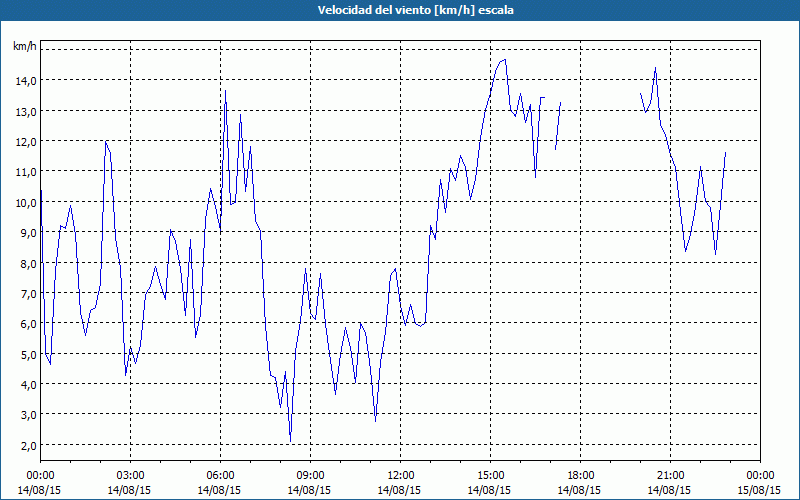This screenshot has height=500, width=800.
Task: Click the 15:00 time axis label
Action: (490, 476)
